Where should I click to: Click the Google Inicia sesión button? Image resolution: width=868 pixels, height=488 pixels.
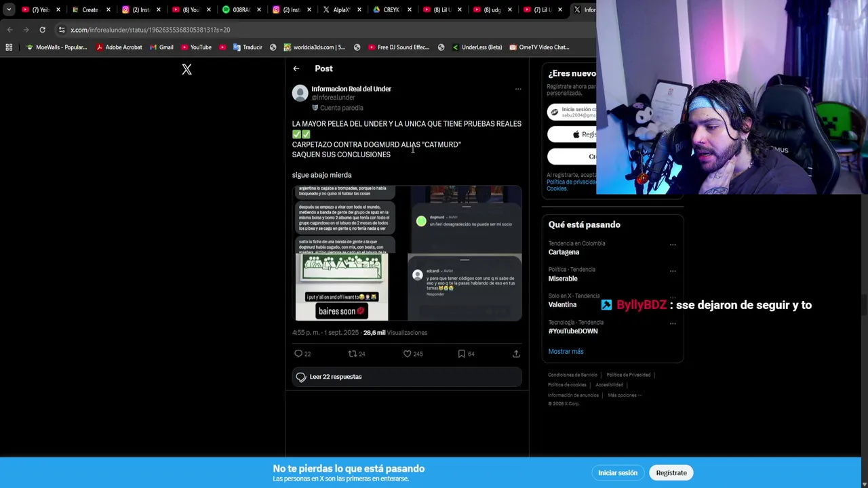(572, 112)
